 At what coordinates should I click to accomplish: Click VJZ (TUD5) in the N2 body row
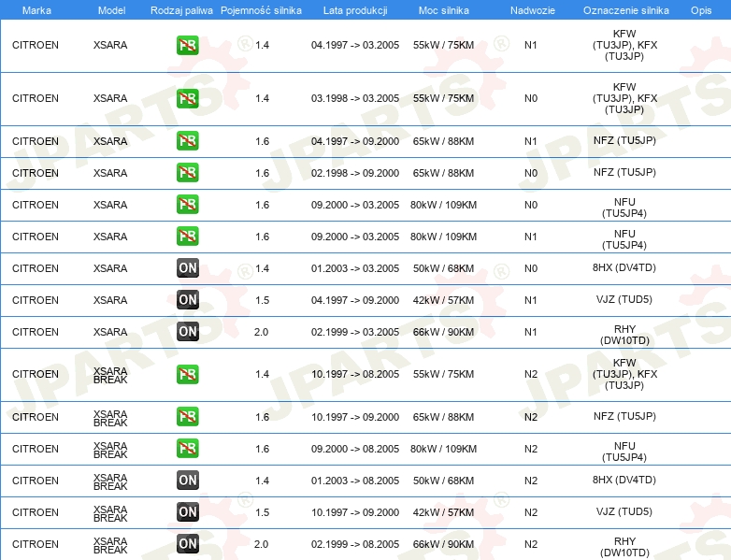click(624, 511)
